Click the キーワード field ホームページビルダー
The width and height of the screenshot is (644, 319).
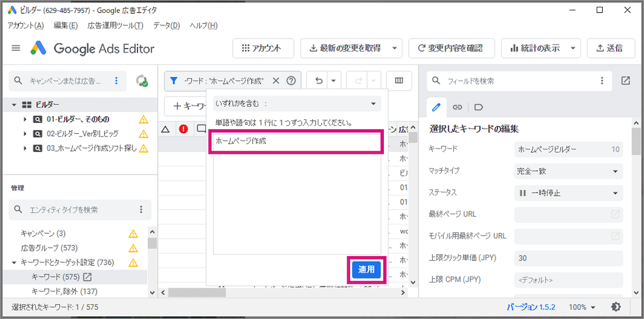coord(569,149)
